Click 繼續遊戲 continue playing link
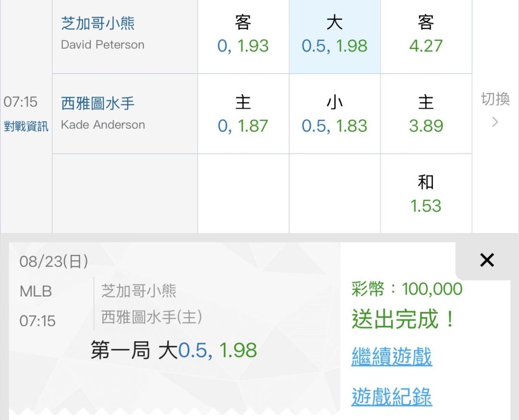Screen dimensions: 519x420 [x=392, y=357]
